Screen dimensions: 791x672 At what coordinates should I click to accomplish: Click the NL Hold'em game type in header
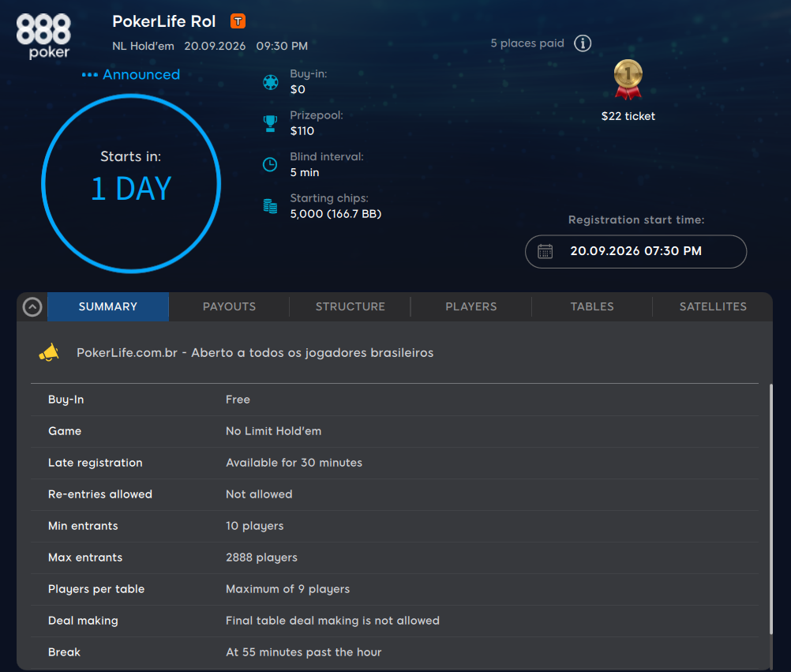click(143, 46)
